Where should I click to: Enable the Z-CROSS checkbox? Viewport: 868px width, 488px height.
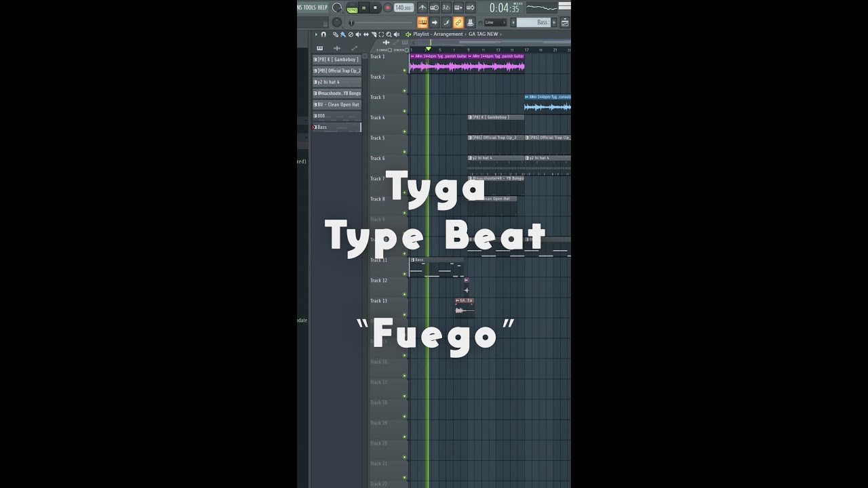(389, 50)
